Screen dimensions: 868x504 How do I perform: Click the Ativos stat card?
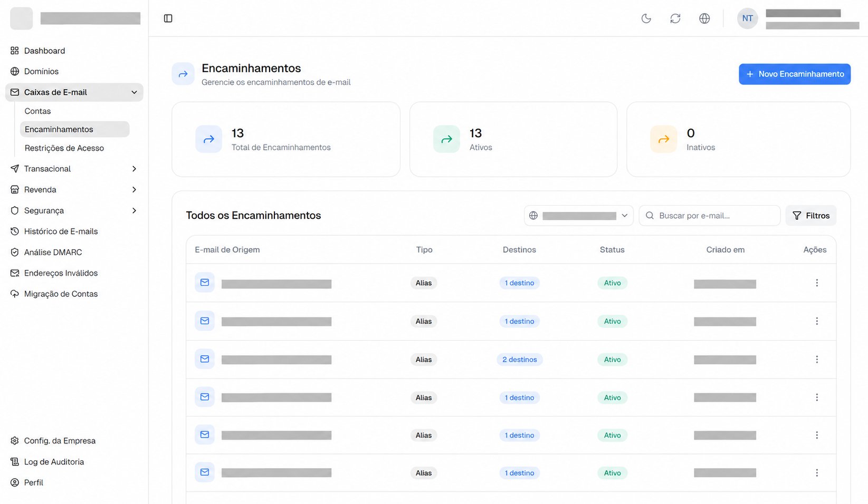point(513,139)
